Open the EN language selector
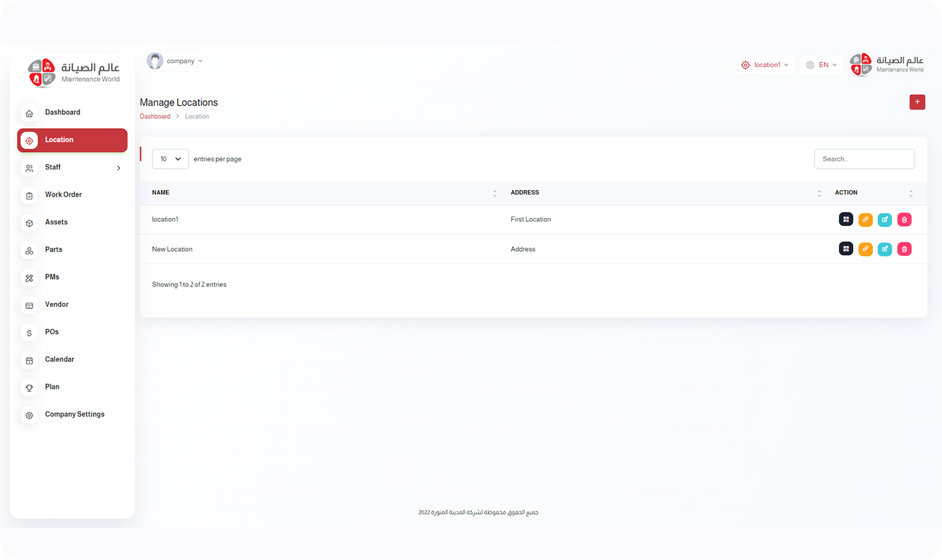The image size is (942, 560). [822, 65]
